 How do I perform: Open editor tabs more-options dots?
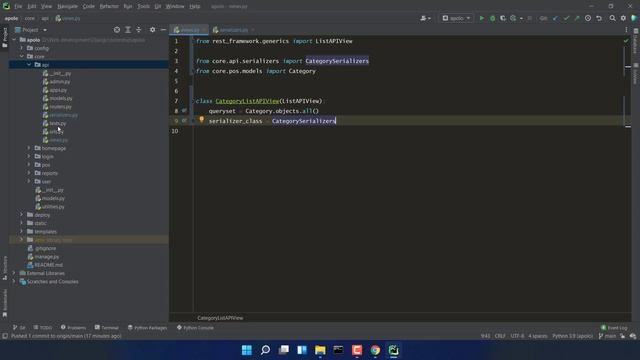coord(626,30)
